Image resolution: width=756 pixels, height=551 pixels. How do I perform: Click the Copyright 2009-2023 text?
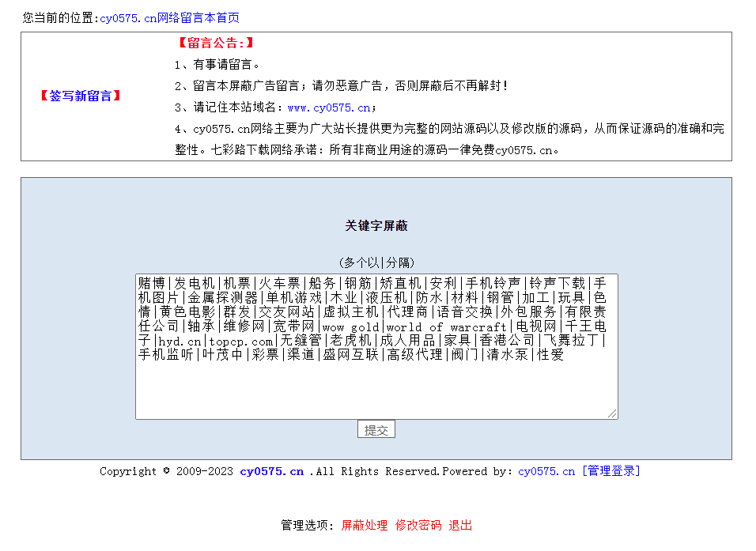pos(166,471)
